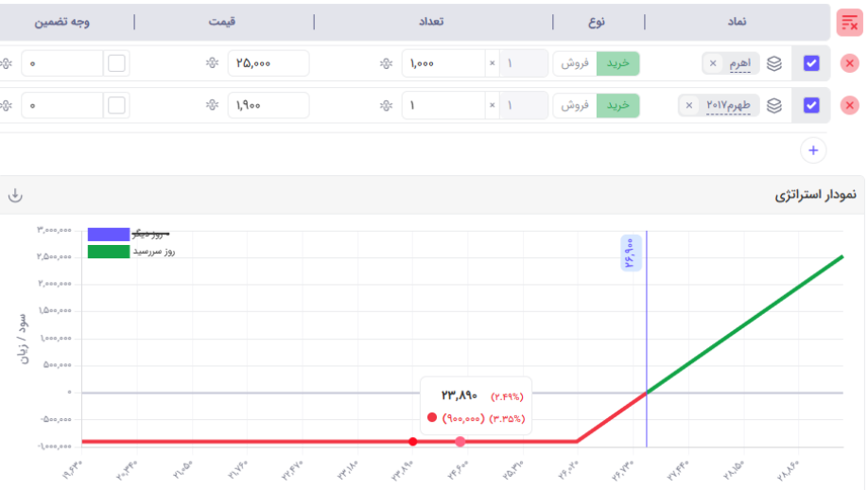Open gear settings beside the 1,000 quantity field

[x=386, y=63]
